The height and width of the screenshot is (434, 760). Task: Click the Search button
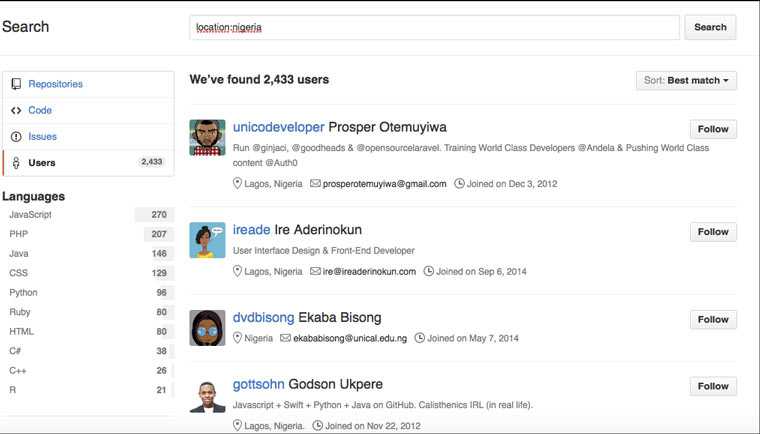(710, 27)
